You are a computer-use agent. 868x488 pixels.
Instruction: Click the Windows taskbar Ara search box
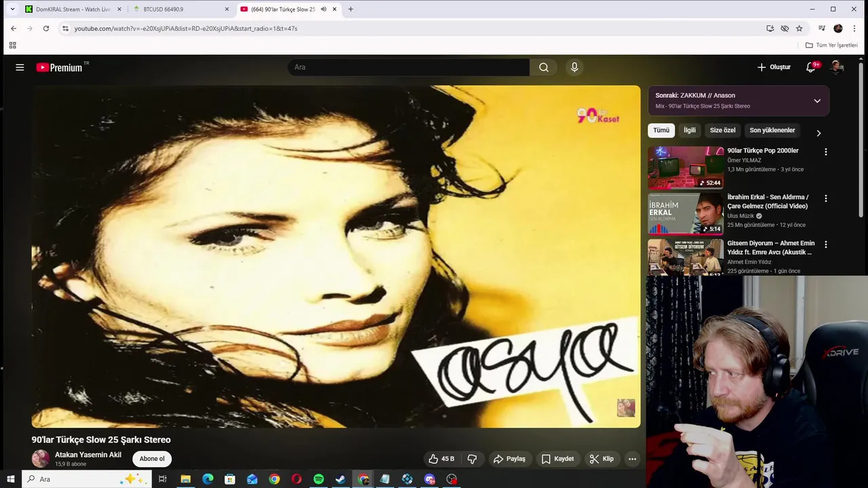86,479
